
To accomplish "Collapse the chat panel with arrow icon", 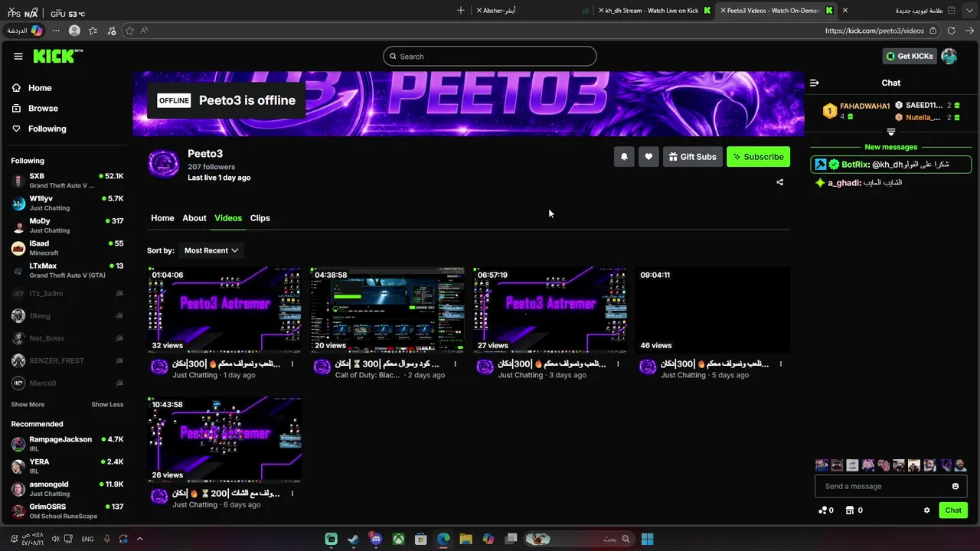I will (x=815, y=83).
